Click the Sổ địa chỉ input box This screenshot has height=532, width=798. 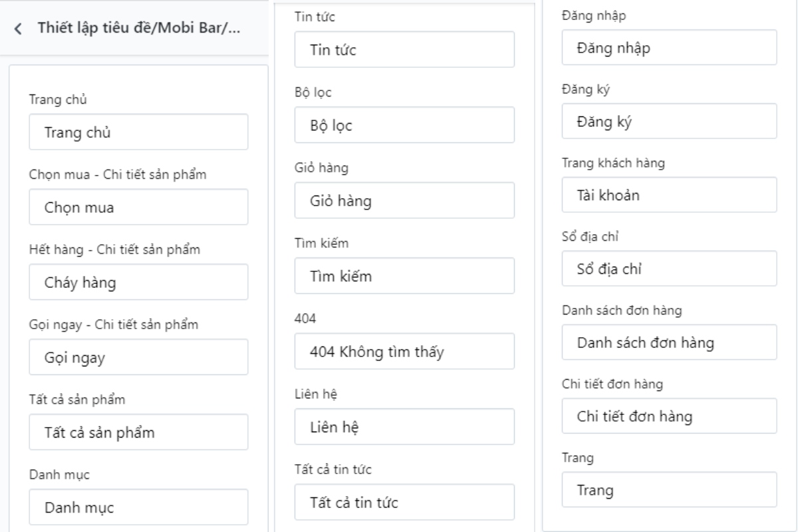669,269
